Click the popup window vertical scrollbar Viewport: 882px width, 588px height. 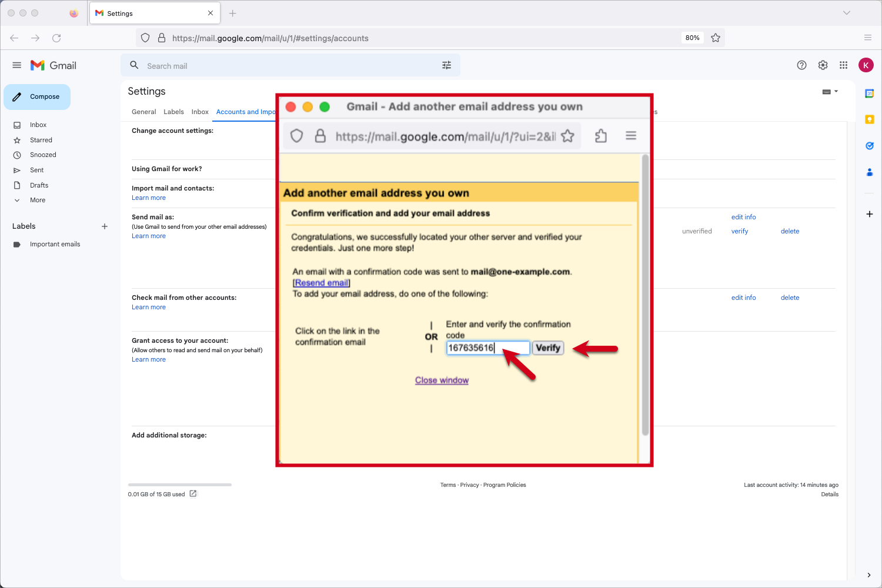pos(645,295)
